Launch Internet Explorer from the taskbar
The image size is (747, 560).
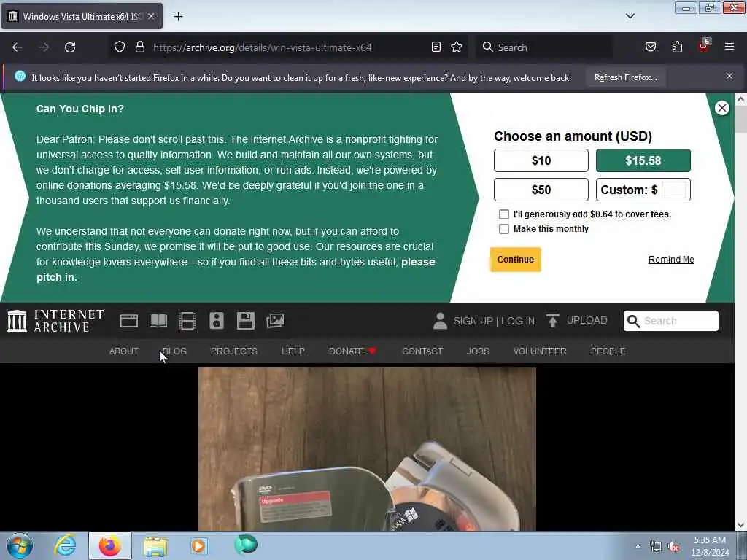point(65,545)
